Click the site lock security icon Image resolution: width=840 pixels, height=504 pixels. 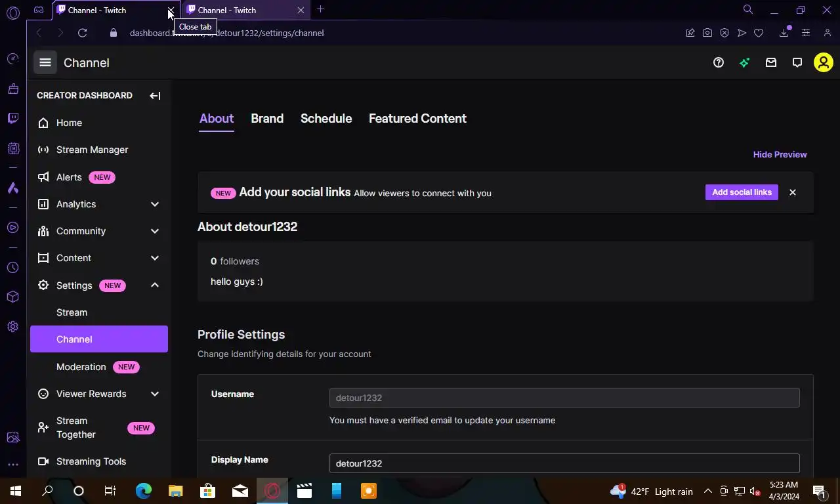[114, 33]
